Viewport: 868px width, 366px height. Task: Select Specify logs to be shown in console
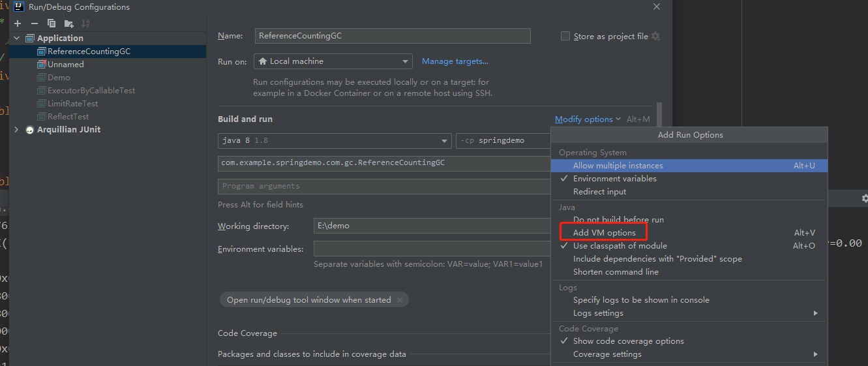click(689, 300)
